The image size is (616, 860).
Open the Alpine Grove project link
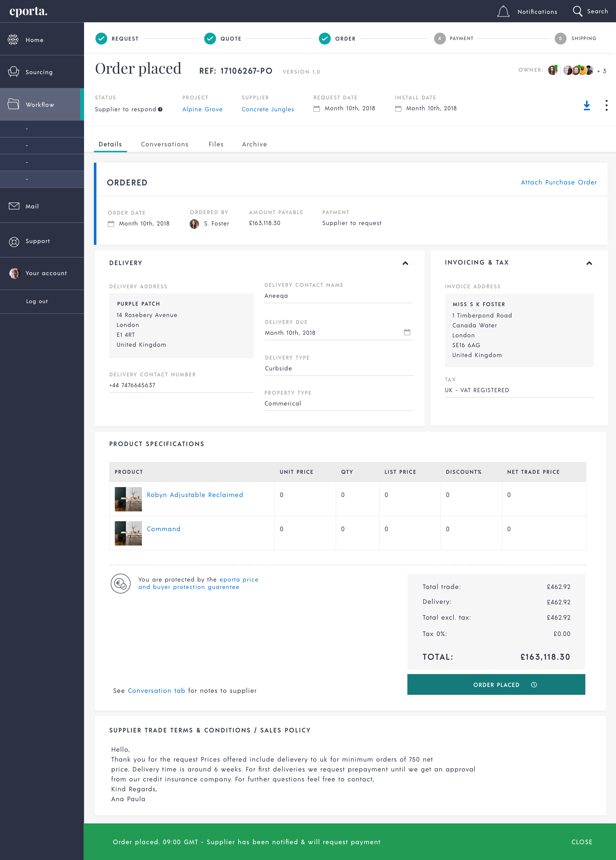coord(202,109)
